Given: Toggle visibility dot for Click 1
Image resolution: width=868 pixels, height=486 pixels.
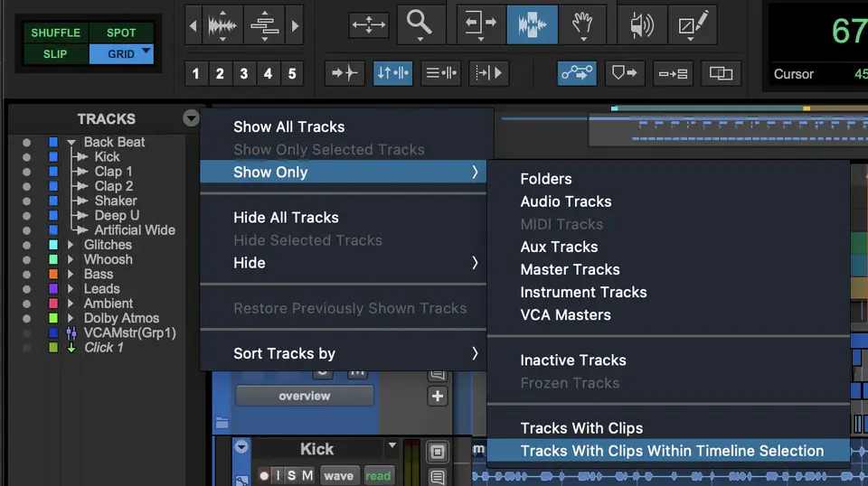Looking at the screenshot, I should 26,347.
